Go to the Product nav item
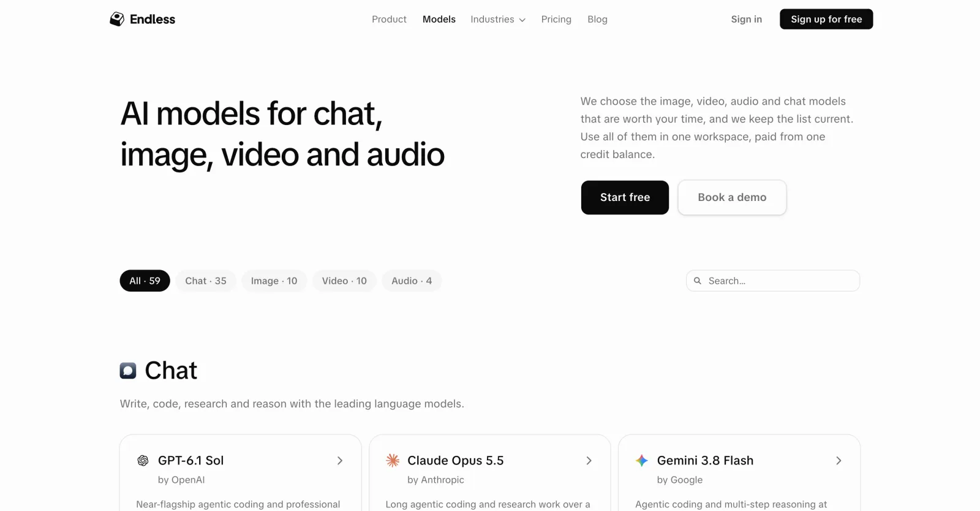This screenshot has width=980, height=511. [x=389, y=20]
